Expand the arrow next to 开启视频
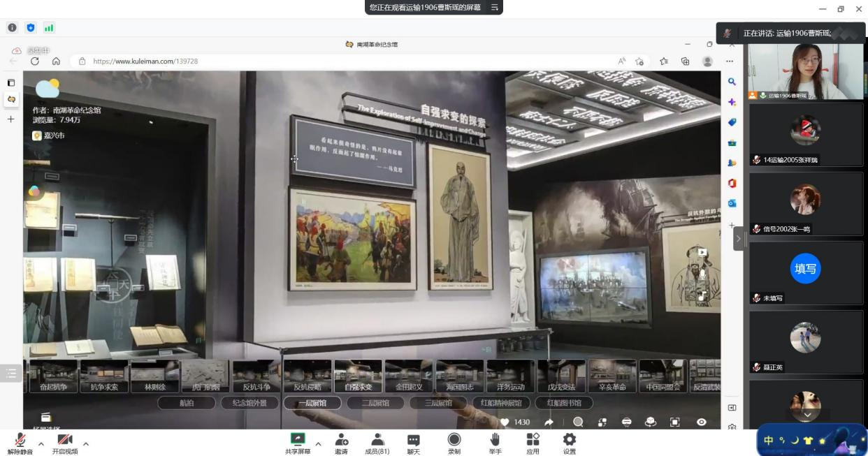Screen dimensions: 868x456 point(86,443)
